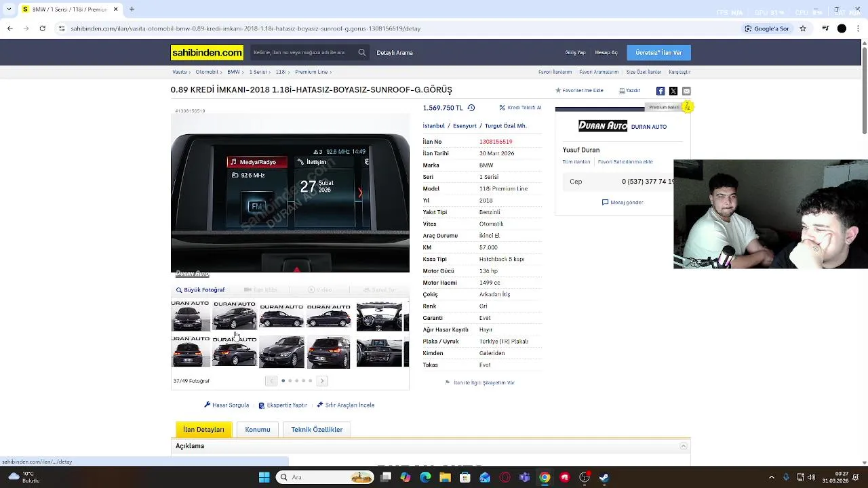Click red next-image arrow on main photo
This screenshot has height=488, width=868.
360,193
